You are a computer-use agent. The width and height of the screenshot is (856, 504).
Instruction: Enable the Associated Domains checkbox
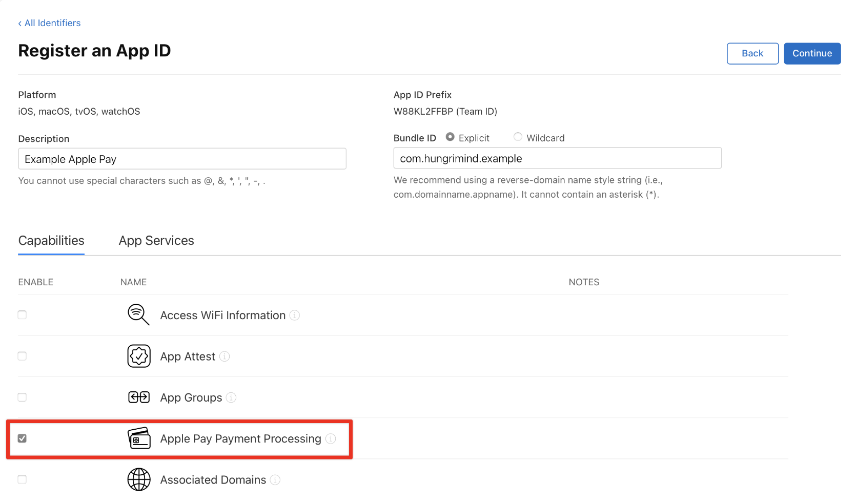[x=22, y=479]
